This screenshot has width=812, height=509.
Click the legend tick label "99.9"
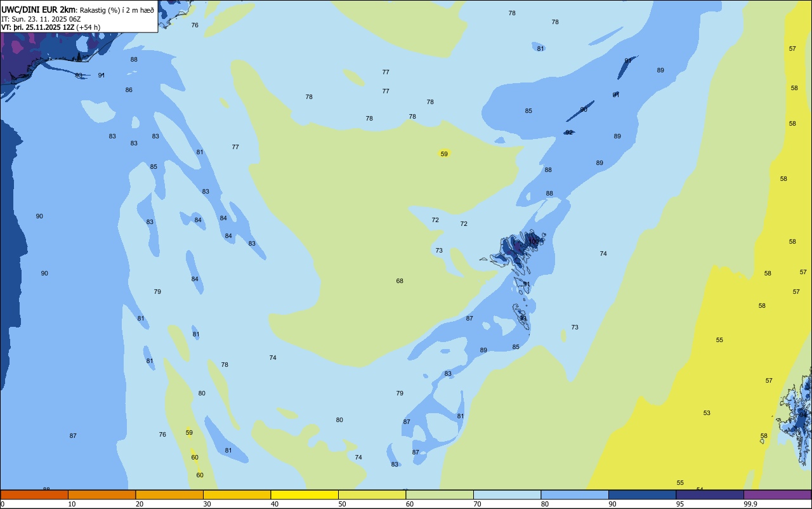click(750, 504)
